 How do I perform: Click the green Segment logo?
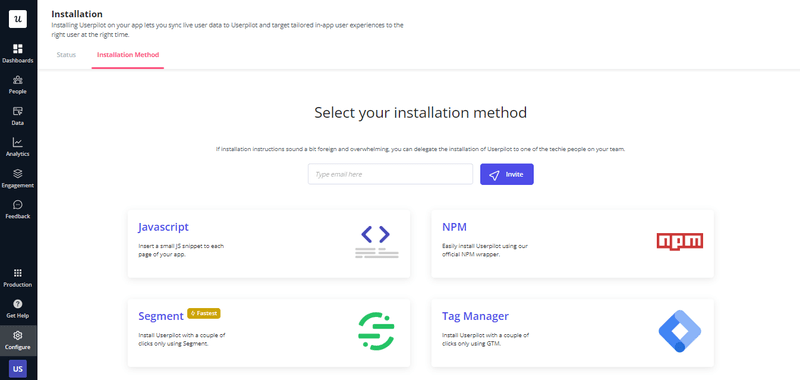(x=377, y=331)
